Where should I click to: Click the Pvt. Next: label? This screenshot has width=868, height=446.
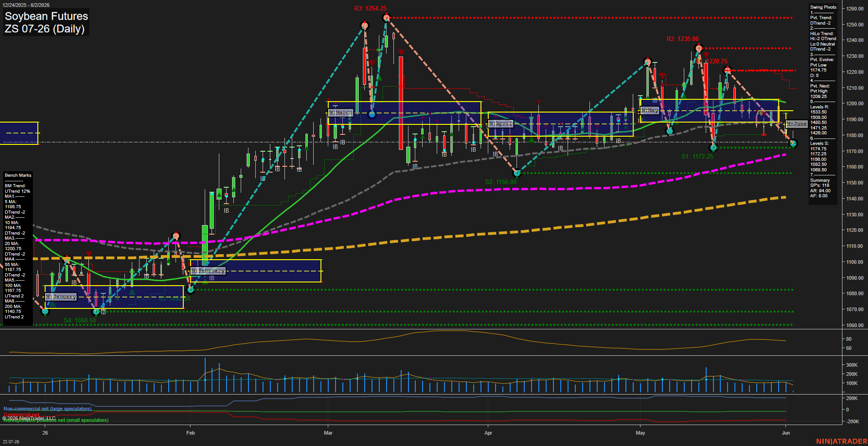click(820, 86)
